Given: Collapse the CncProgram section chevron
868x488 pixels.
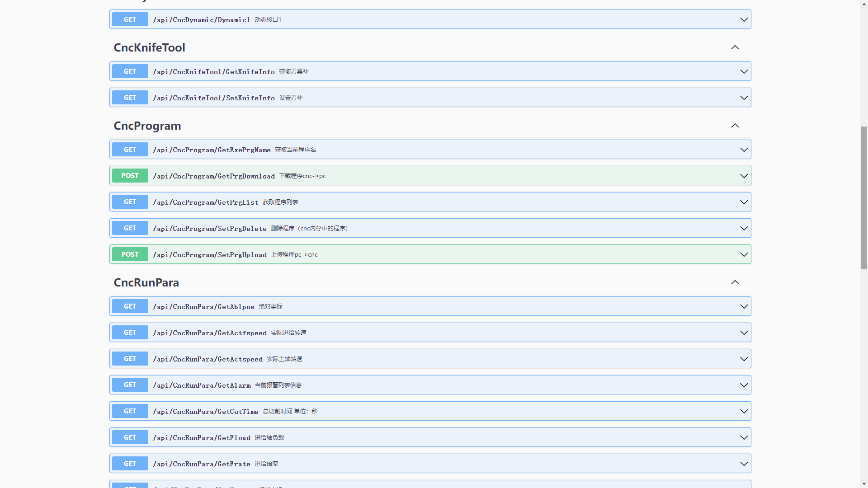Looking at the screenshot, I should 735,126.
